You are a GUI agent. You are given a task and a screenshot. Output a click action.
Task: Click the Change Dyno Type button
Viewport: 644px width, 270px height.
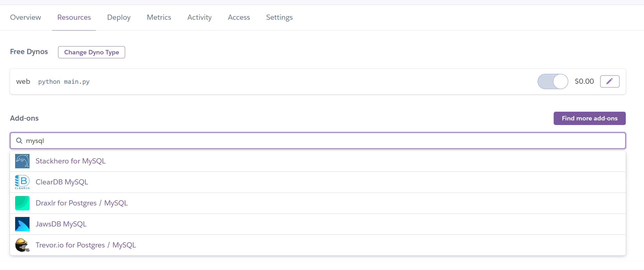(92, 52)
